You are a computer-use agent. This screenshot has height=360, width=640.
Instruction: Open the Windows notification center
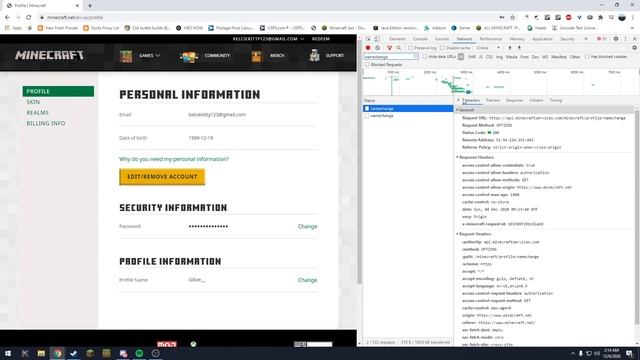point(630,353)
